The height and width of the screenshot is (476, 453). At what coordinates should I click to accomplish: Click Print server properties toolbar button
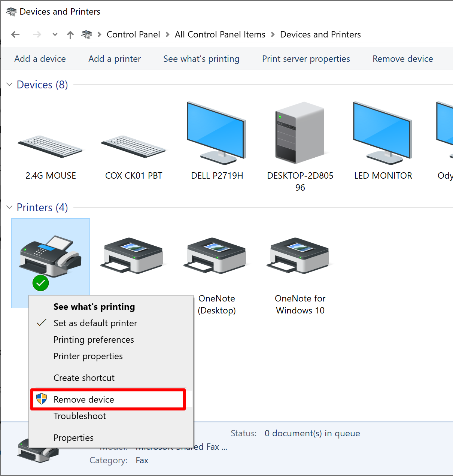[306, 59]
